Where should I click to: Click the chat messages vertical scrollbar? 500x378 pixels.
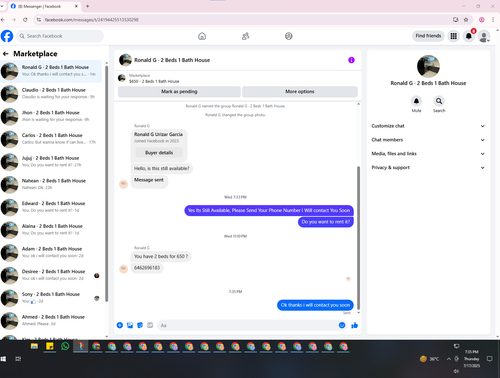358,237
